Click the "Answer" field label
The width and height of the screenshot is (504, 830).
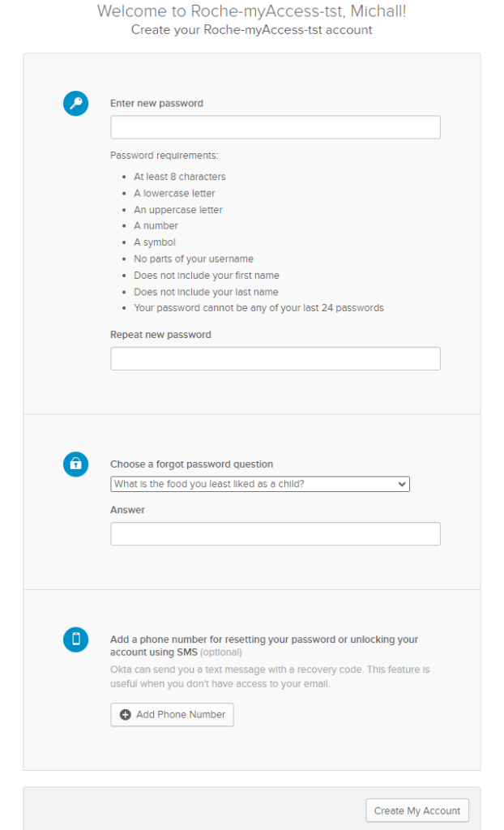pyautogui.click(x=127, y=511)
